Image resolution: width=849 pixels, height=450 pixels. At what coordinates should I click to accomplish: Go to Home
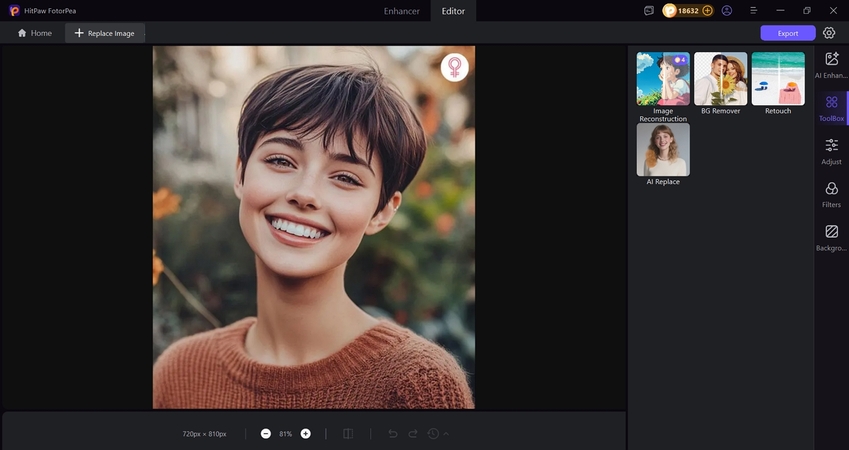point(34,33)
